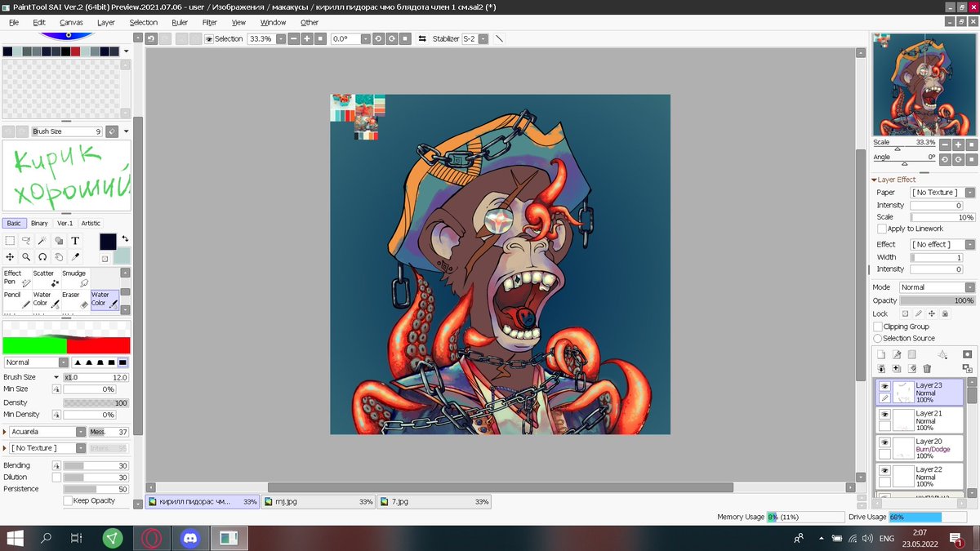Open Discord from the taskbar
This screenshot has height=551, width=980.
(191, 538)
